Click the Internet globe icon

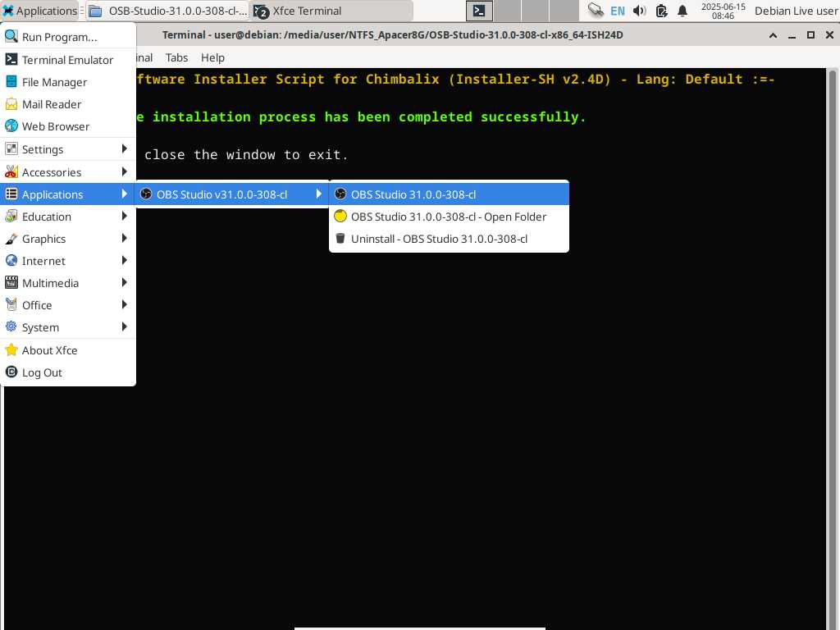point(11,260)
